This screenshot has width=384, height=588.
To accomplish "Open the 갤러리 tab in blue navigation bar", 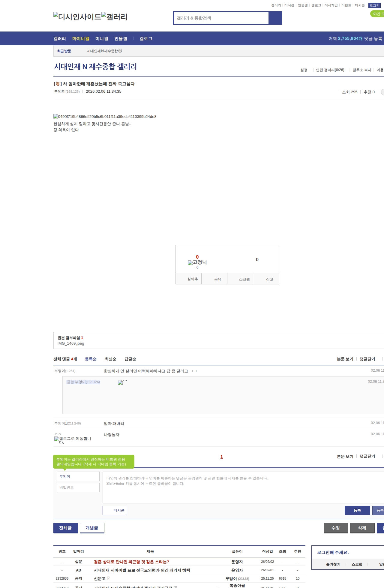I will point(60,39).
